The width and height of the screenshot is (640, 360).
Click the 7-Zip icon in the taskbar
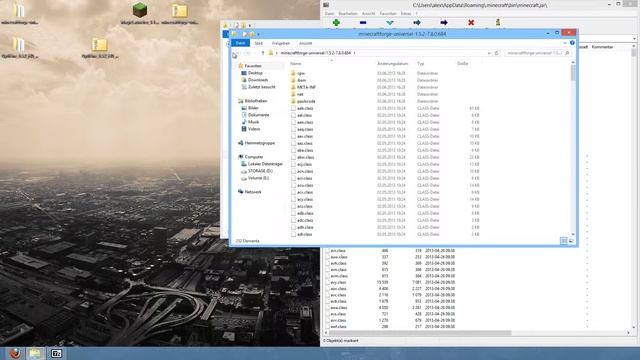click(56, 353)
